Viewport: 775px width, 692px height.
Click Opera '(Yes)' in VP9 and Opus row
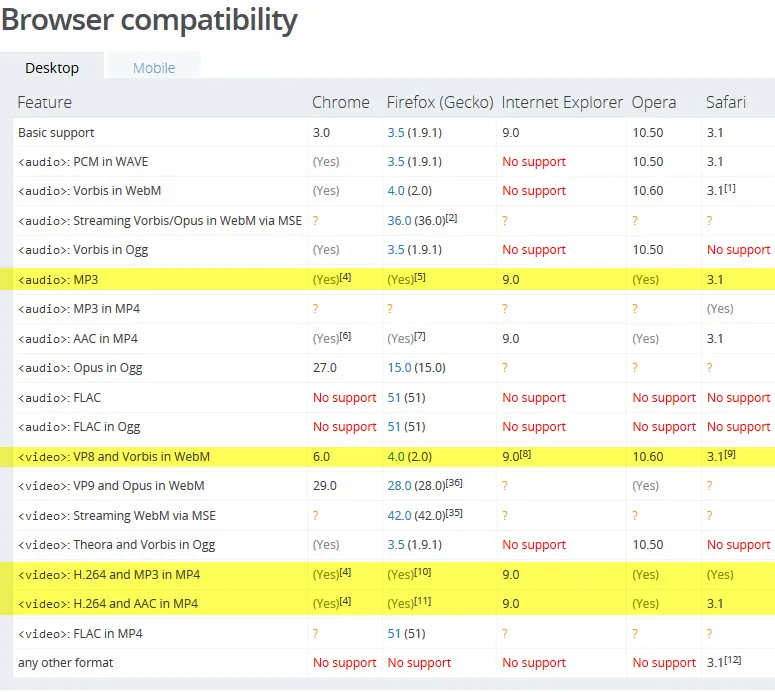(646, 486)
